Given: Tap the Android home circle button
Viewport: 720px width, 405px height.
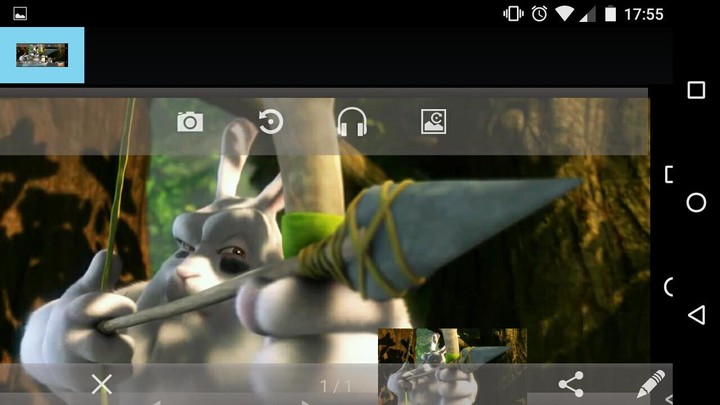Looking at the screenshot, I should tap(696, 202).
